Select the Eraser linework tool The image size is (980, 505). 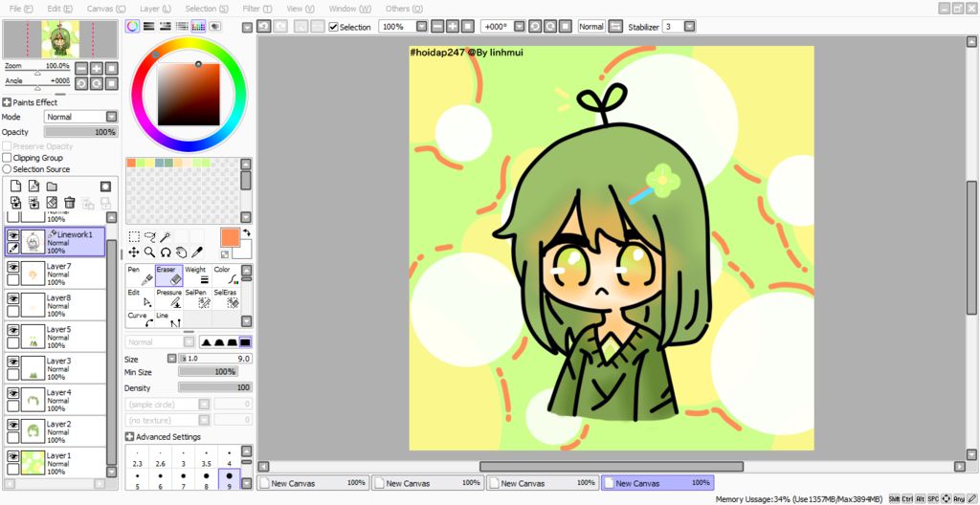(168, 275)
